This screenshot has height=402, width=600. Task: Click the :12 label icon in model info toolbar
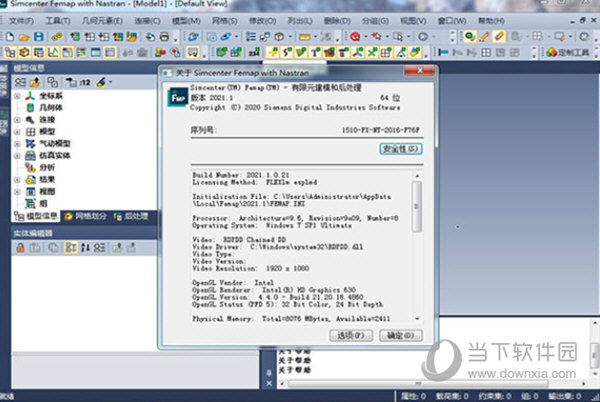coord(84,82)
